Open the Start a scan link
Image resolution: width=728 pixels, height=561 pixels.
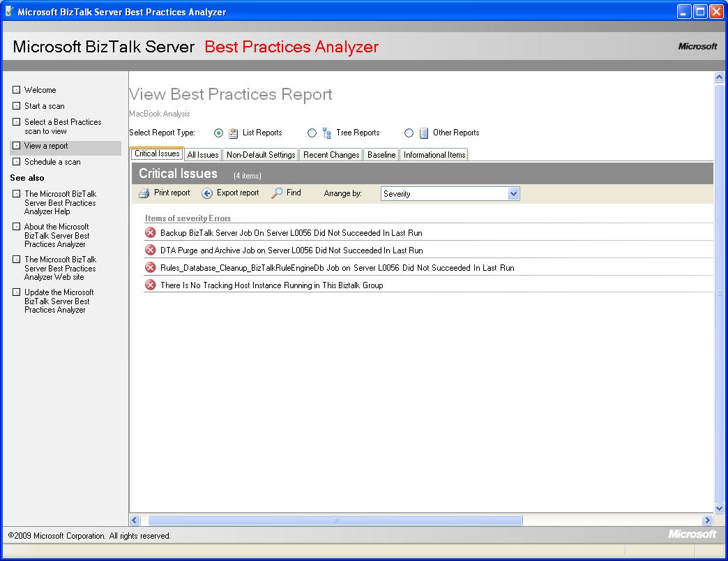(x=44, y=106)
